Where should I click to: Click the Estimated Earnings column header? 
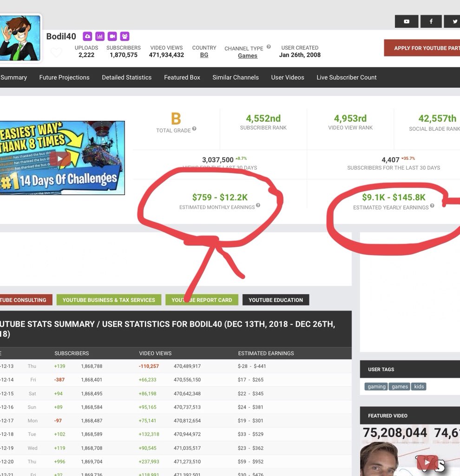tap(266, 353)
